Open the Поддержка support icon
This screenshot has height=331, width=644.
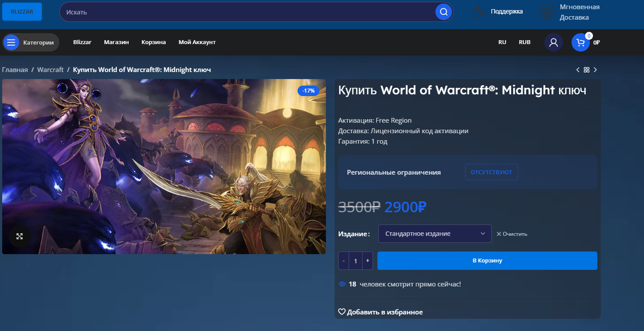pyautogui.click(x=477, y=12)
